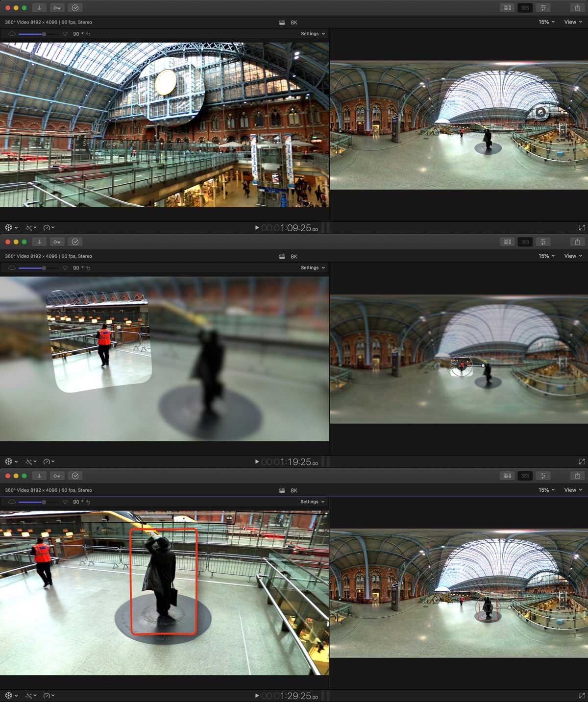Viewport: 588px width, 702px height.
Task: Open the 15% zoom dropdown in the 1:29:25 window
Action: pos(546,490)
